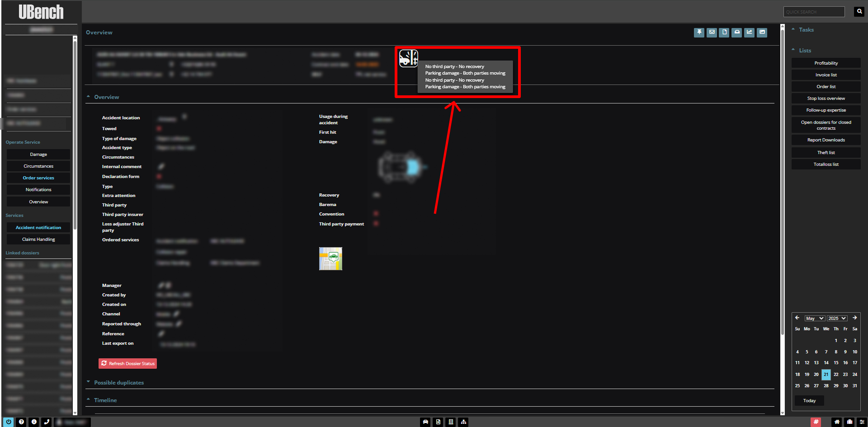Expand the Possible duplicates section

[x=119, y=382]
